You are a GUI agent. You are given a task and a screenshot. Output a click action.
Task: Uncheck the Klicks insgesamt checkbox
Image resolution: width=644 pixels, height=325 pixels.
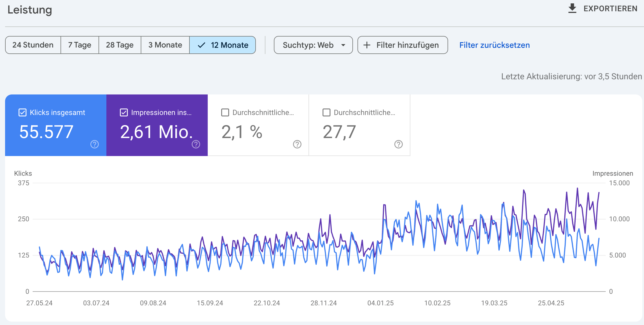(x=23, y=112)
